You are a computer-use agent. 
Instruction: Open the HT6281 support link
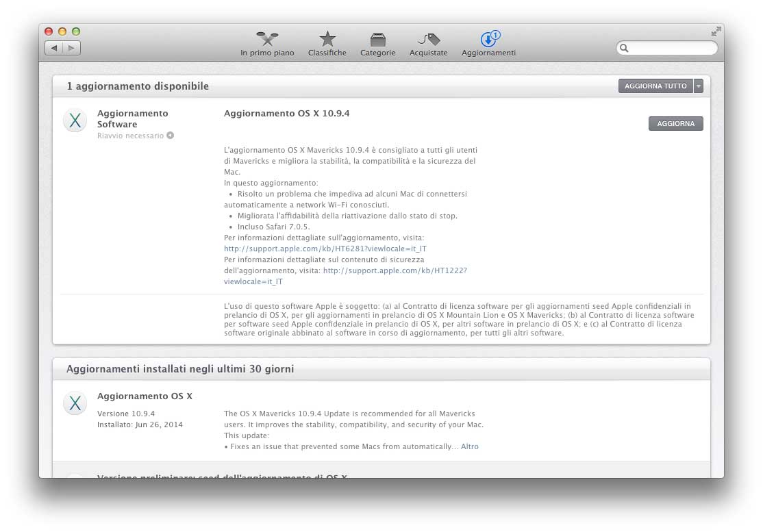(325, 249)
